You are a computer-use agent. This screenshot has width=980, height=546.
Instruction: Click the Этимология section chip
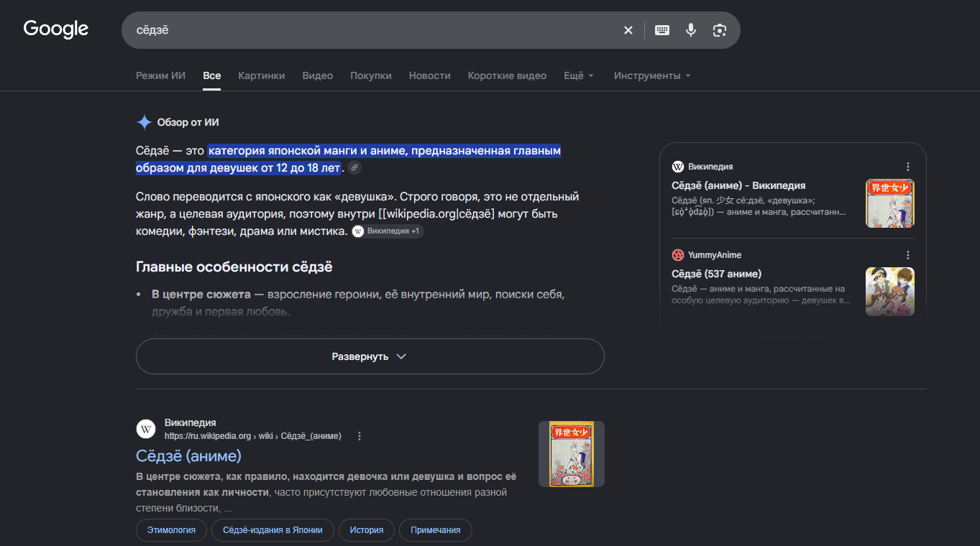click(x=171, y=530)
